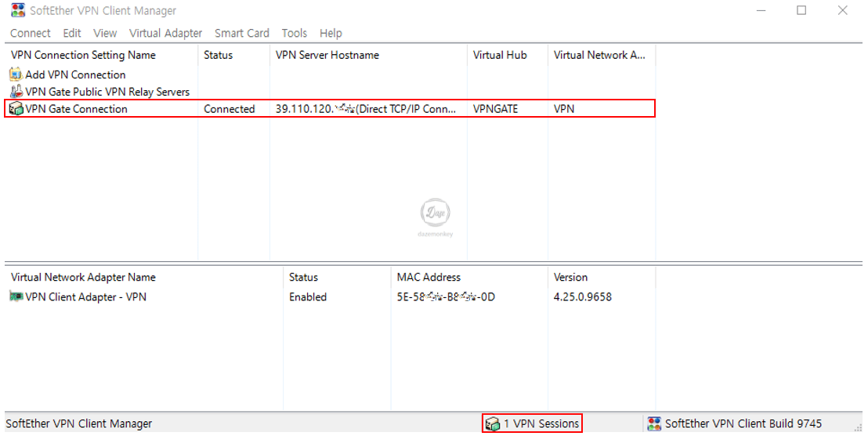
Task: Click the VPN Client Adapter network card icon
Action: [x=16, y=296]
